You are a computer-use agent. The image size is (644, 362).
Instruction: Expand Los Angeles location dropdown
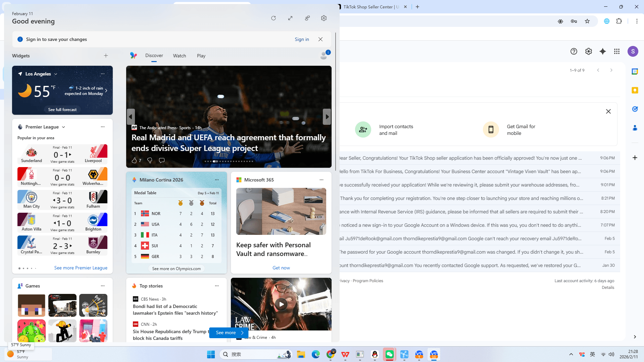pos(56,74)
